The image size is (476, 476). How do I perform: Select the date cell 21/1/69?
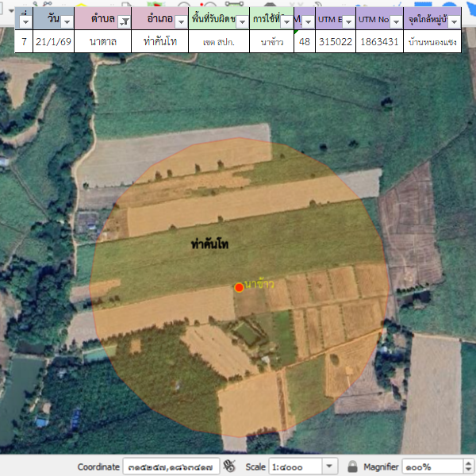pyautogui.click(x=53, y=42)
